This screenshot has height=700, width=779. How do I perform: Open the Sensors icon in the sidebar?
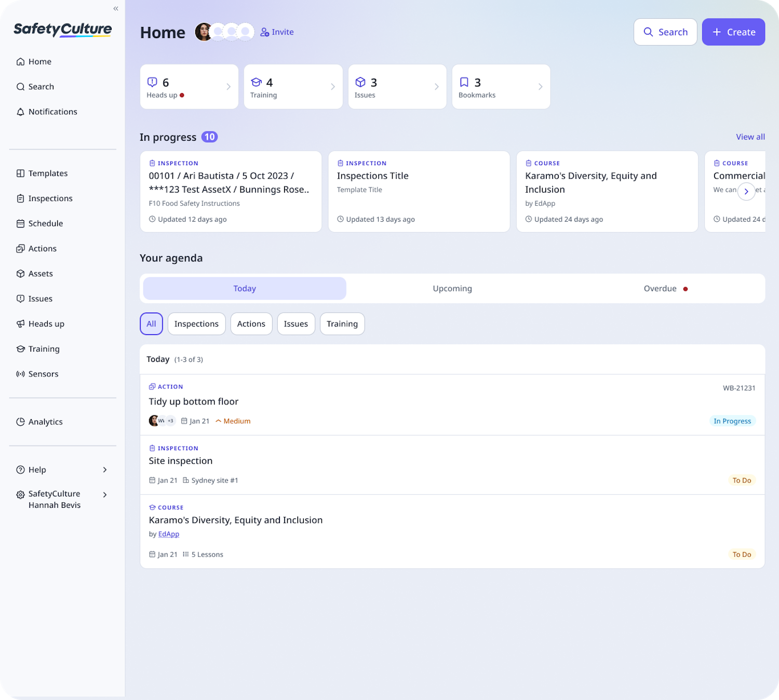tap(20, 374)
